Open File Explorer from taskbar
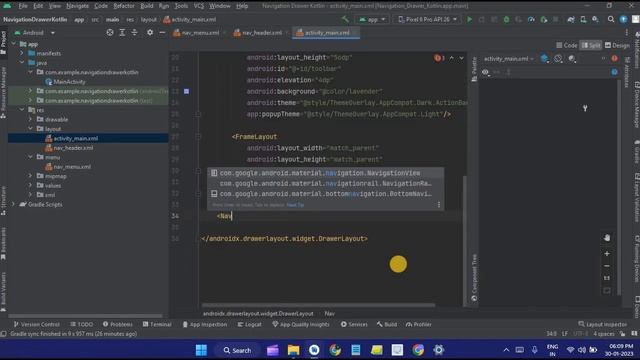Image resolution: width=640 pixels, height=360 pixels. click(293, 350)
